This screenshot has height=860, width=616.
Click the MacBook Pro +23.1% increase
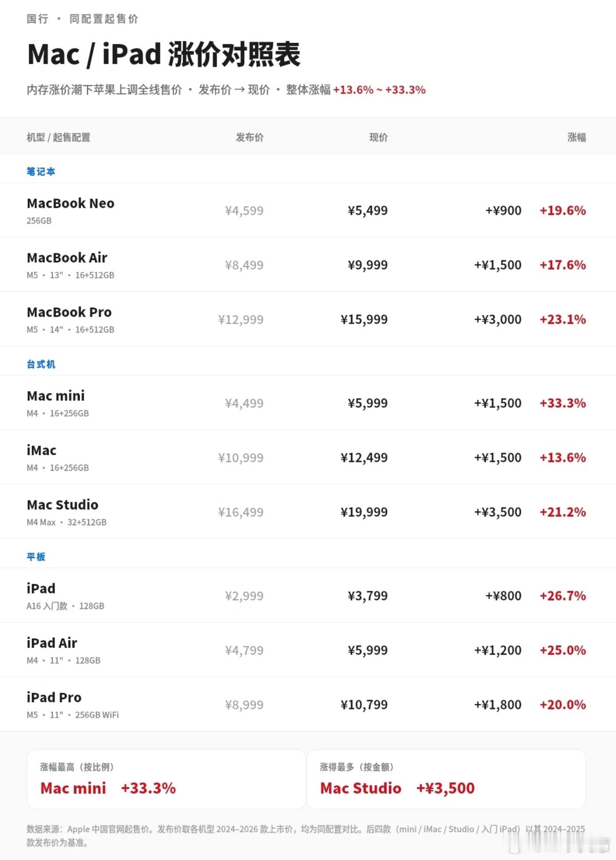[x=562, y=320]
